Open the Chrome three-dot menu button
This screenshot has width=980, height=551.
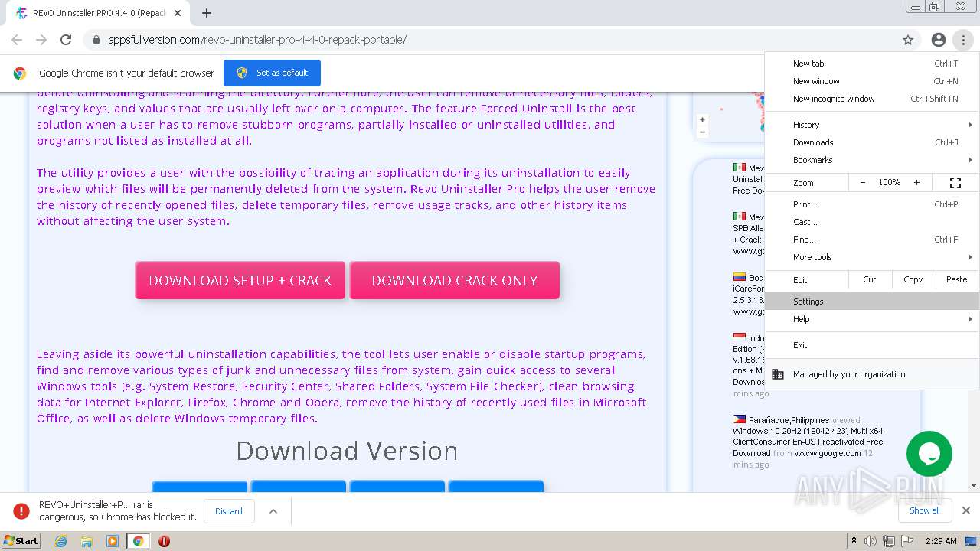click(963, 40)
